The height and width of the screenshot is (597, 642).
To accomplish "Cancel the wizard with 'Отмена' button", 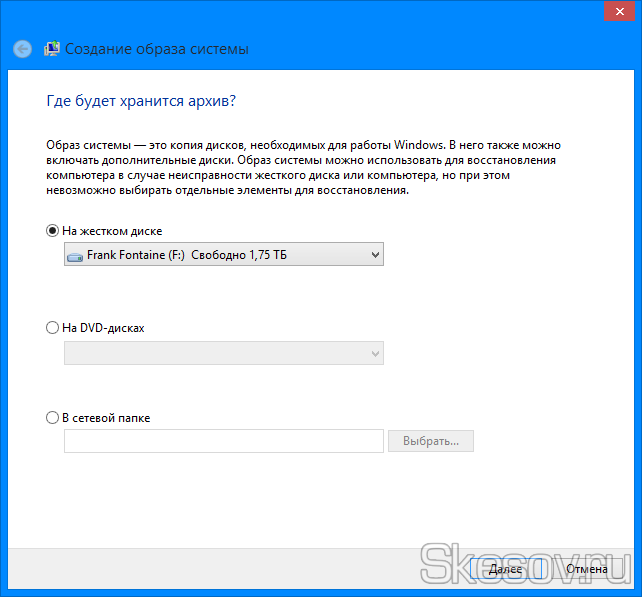I will pyautogui.click(x=586, y=569).
